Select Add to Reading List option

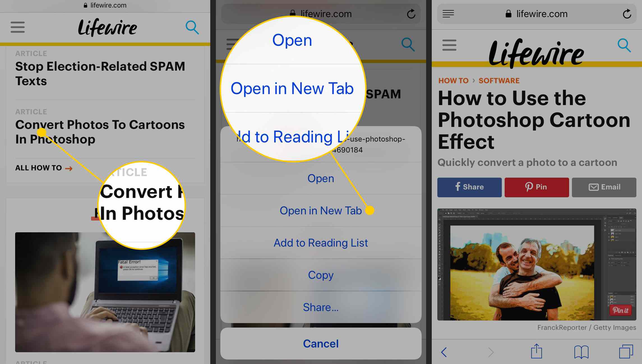(x=320, y=243)
